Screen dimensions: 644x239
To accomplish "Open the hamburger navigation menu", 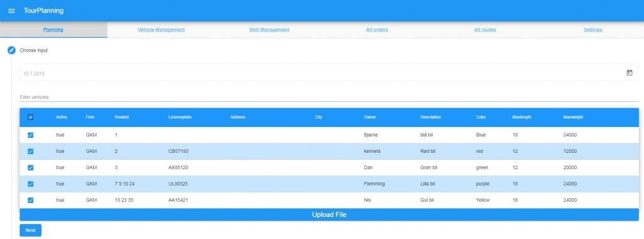I will click(x=11, y=11).
